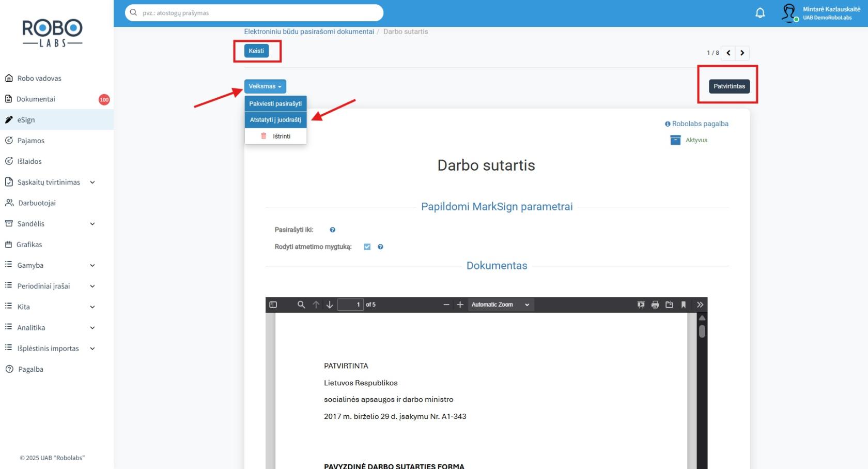Click the Darbuotojai people icon
The width and height of the screenshot is (868, 469).
coord(9,203)
